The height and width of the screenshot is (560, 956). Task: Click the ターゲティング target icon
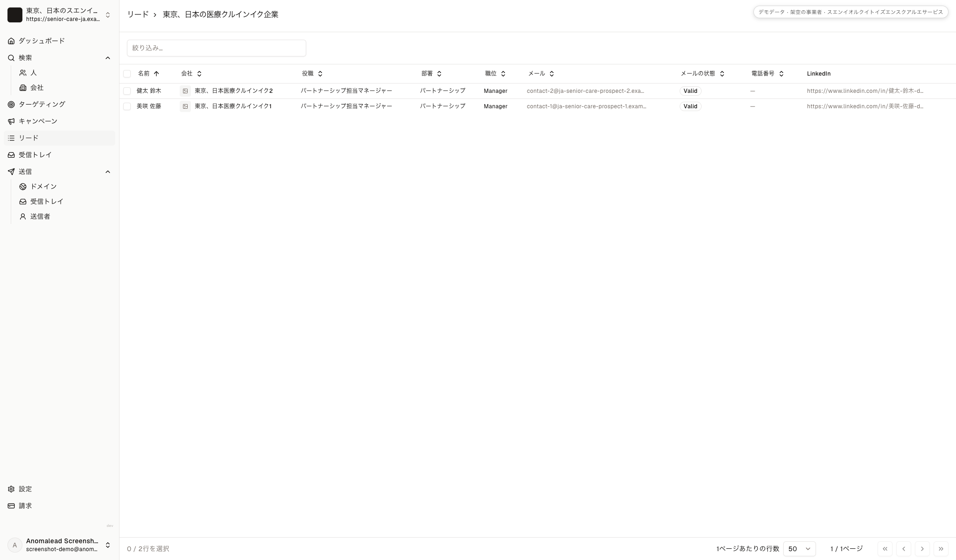coord(11,105)
